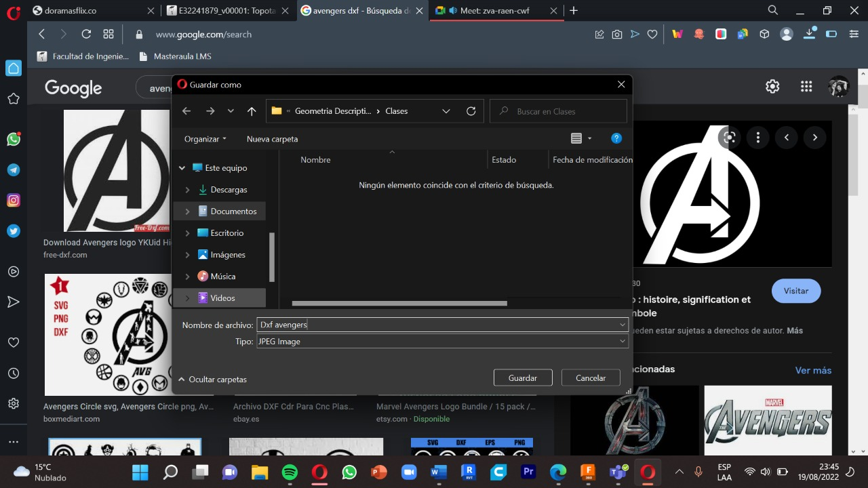Expand Descargas folder node
This screenshot has height=488, width=868.
point(188,190)
